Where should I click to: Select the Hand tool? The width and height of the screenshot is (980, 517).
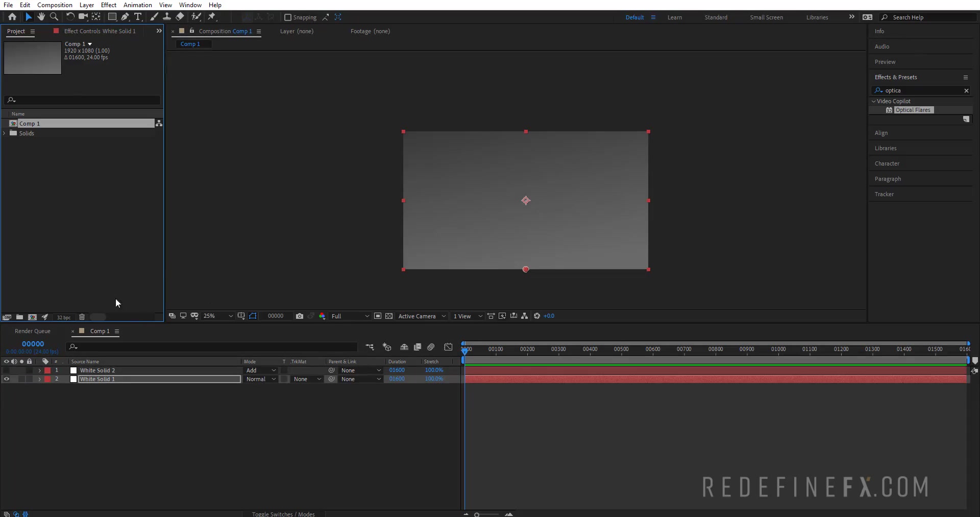(41, 17)
